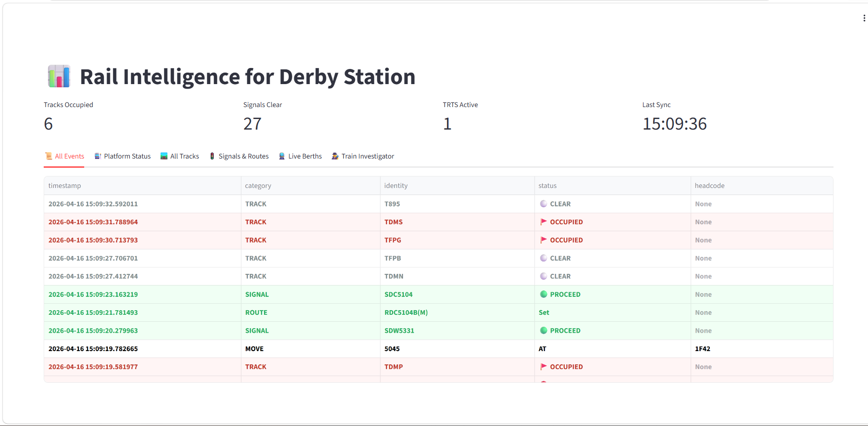Click the scroll icon on All Events tab
Screen dimensions: 868x426
coord(48,156)
